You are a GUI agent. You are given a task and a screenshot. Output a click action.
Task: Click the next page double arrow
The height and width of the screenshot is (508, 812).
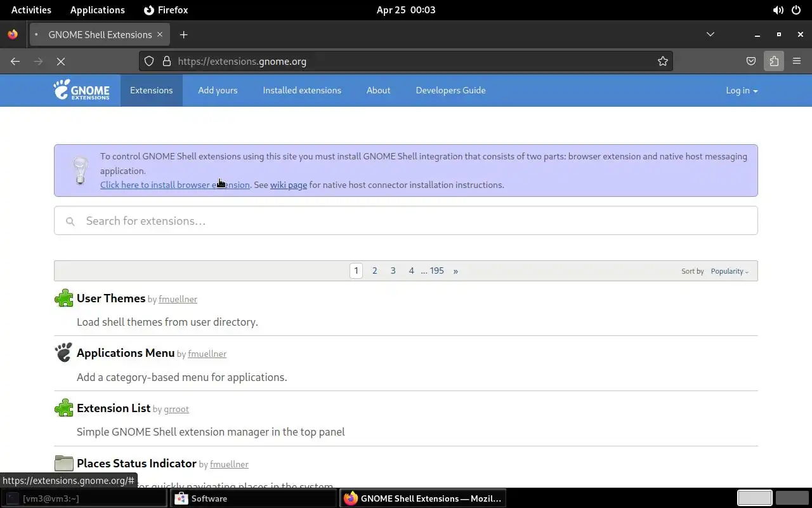point(455,271)
